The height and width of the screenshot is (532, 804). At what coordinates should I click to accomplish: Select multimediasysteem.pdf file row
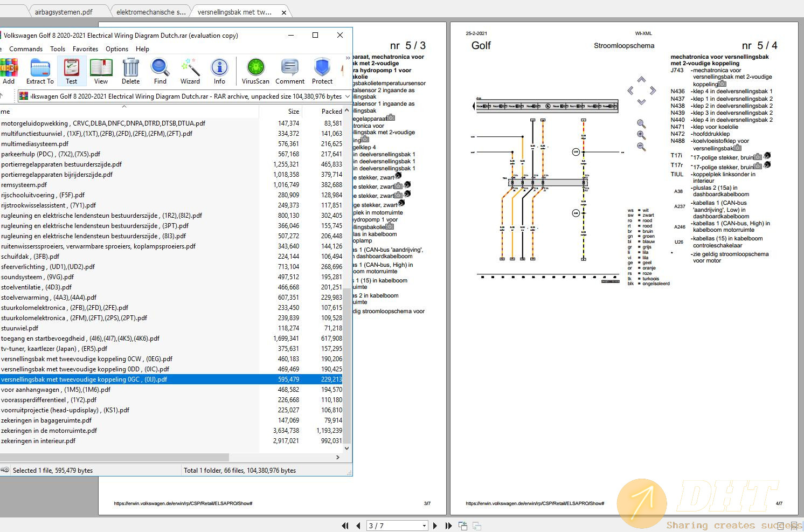tap(171, 144)
